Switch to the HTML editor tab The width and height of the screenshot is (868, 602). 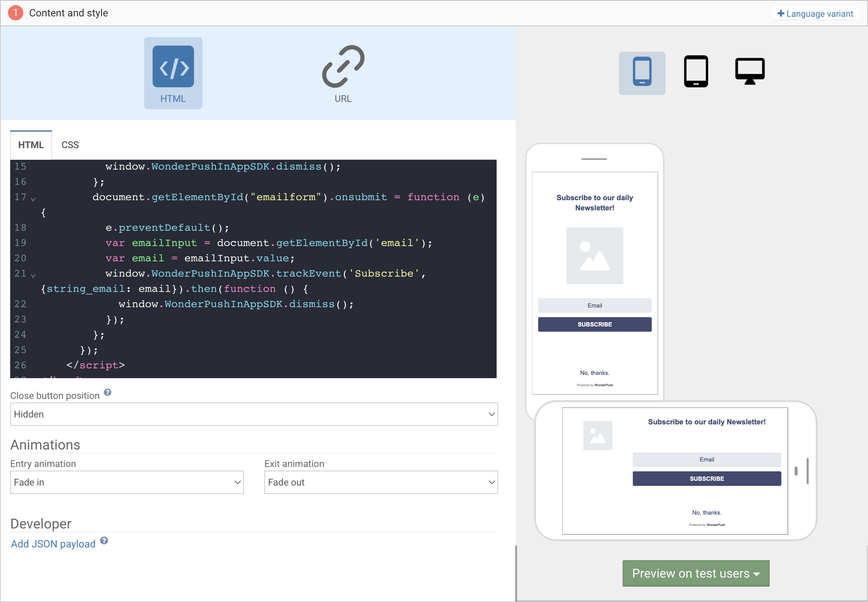[x=31, y=145]
